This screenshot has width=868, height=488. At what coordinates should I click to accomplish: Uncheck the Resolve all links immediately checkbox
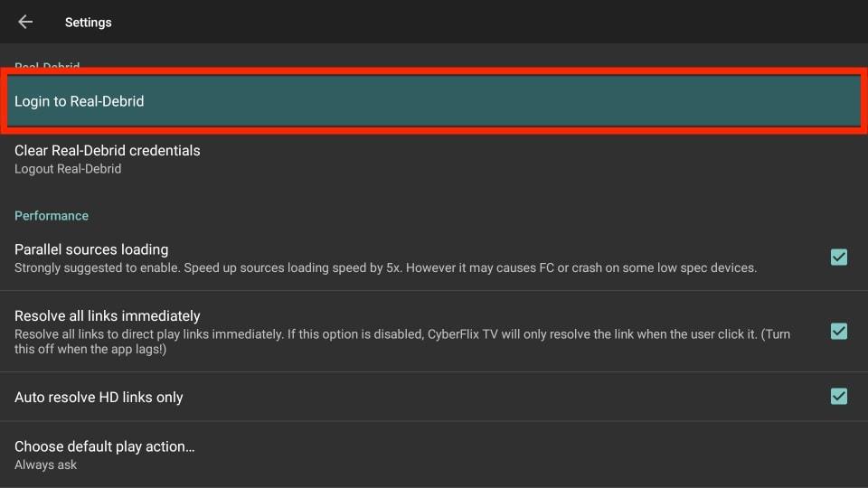point(839,332)
